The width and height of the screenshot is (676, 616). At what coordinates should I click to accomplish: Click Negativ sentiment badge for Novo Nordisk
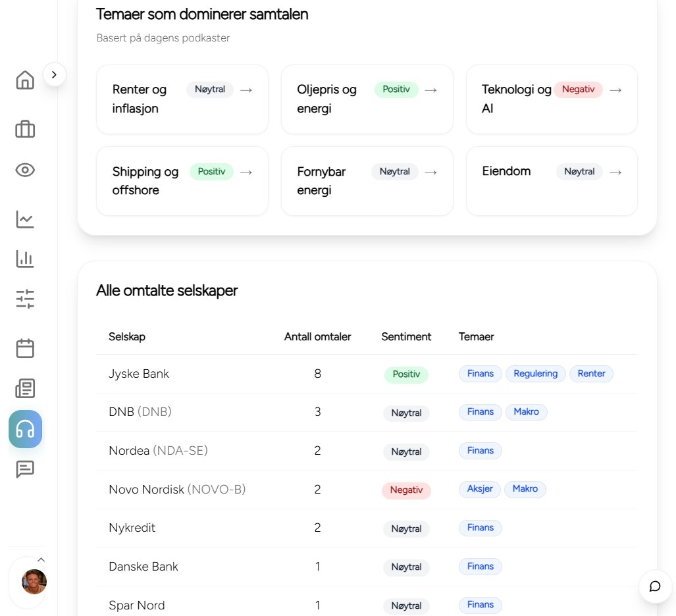tap(406, 490)
